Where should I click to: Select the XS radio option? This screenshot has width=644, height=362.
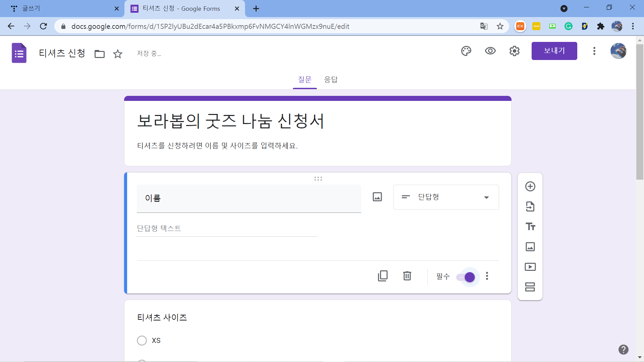coord(142,341)
